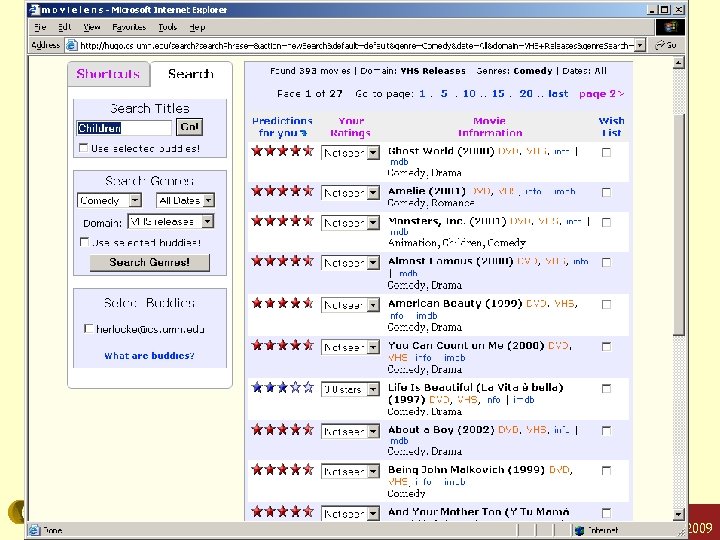Open the 3.0 stars dropdown for Life Is Beautiful
Image resolution: width=720 pixels, height=540 pixels.
(x=350, y=389)
